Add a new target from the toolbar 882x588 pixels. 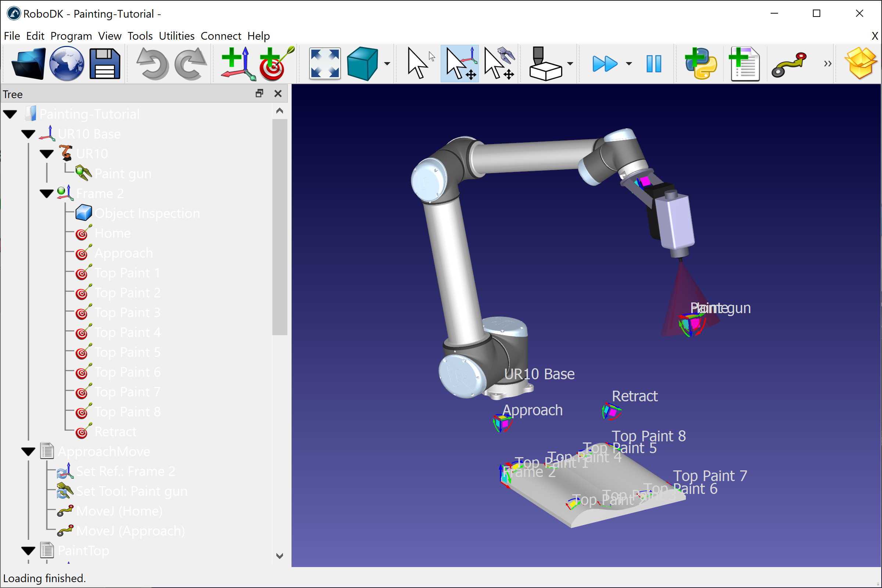pyautogui.click(x=276, y=64)
